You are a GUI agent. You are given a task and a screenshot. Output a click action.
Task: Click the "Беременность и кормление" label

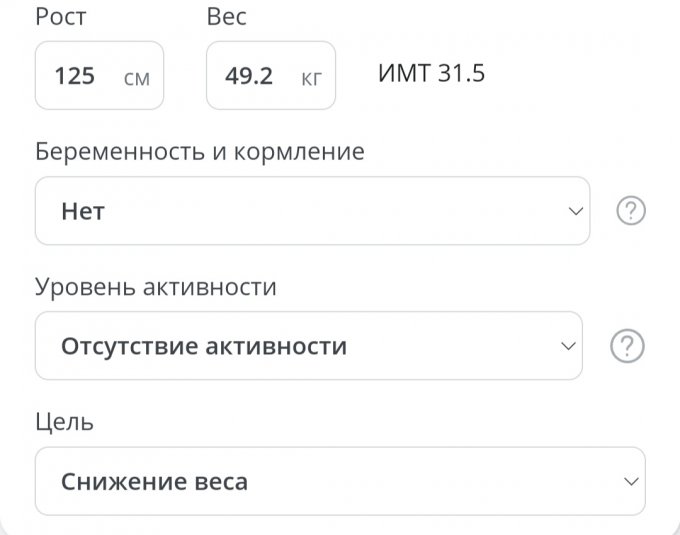point(200,152)
